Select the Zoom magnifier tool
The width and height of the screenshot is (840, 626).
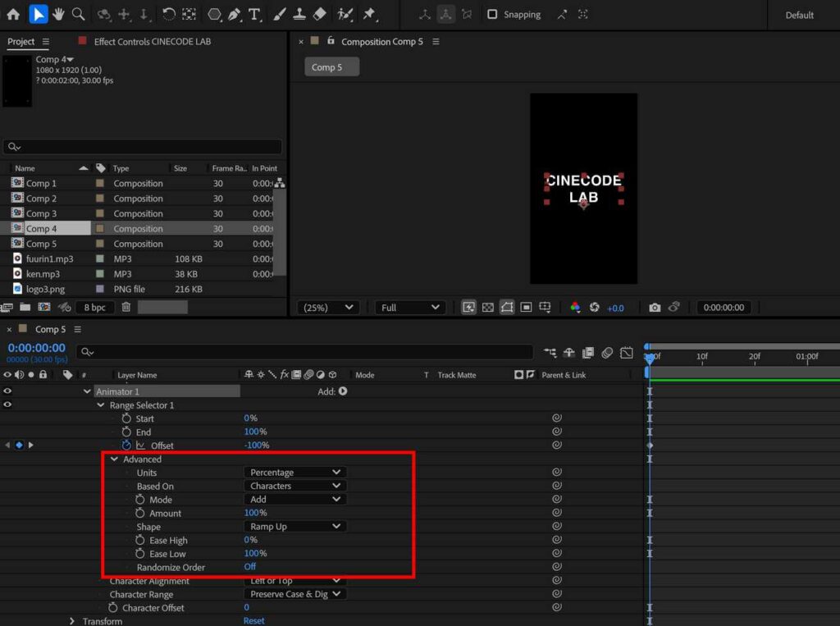pos(78,15)
